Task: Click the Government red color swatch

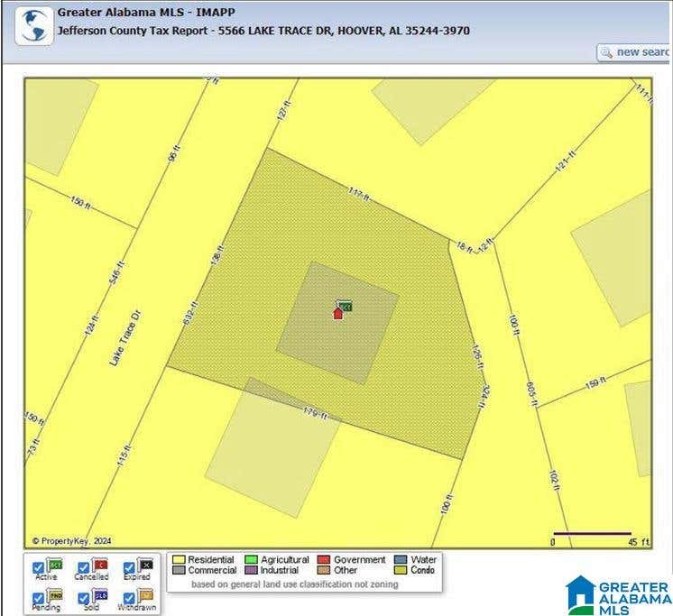Action: pos(324,560)
